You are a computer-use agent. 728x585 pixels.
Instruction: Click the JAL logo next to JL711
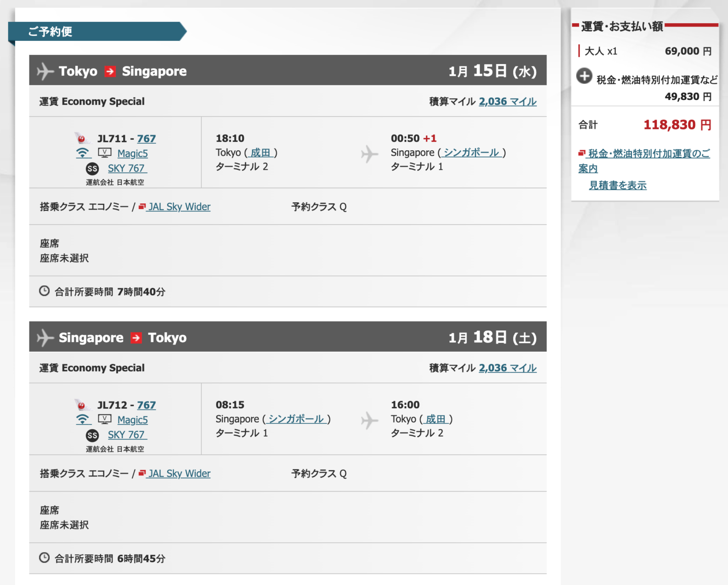pyautogui.click(x=82, y=138)
